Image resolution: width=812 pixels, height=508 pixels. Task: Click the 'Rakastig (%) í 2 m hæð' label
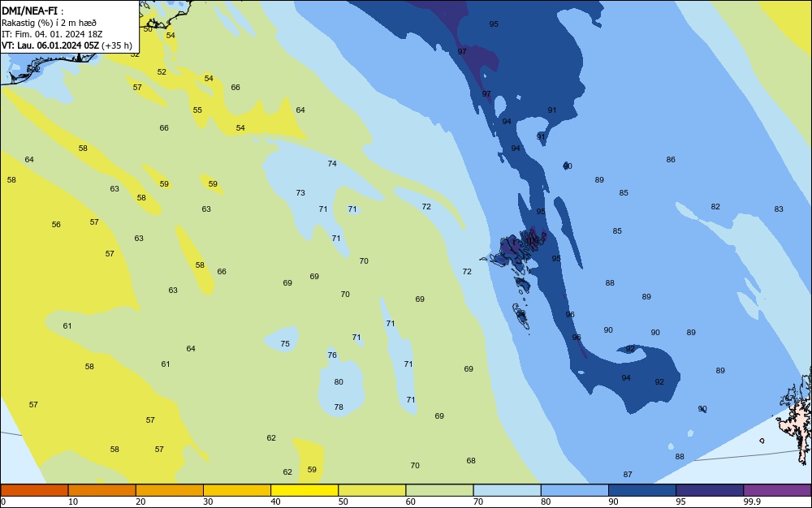point(49,23)
